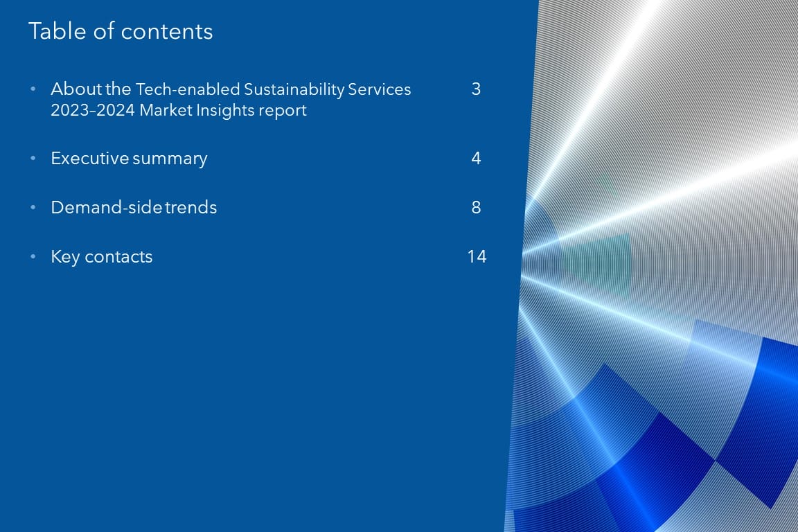
Task: Select the bullet before Key contacts
Action: [33, 257]
